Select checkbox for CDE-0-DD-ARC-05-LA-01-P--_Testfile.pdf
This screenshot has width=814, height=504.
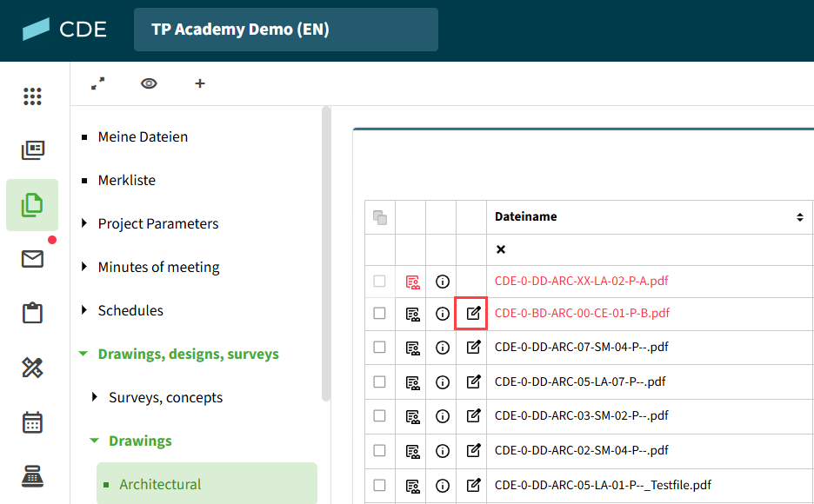point(379,485)
